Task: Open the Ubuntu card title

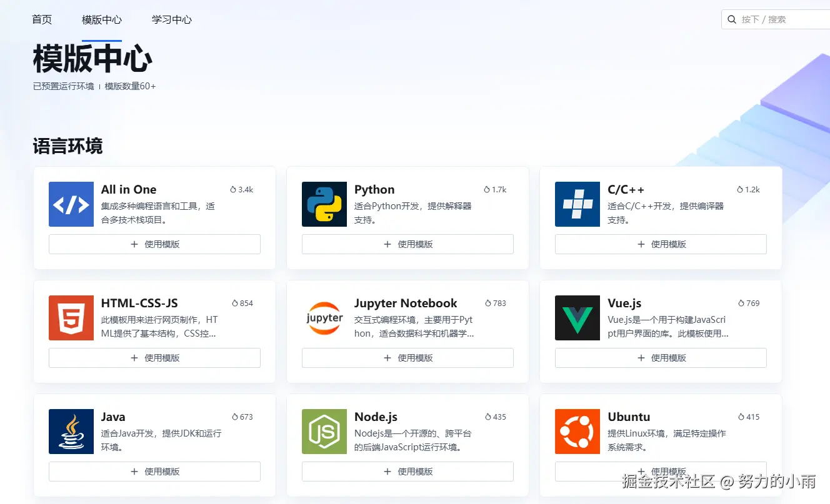Action: 629,417
